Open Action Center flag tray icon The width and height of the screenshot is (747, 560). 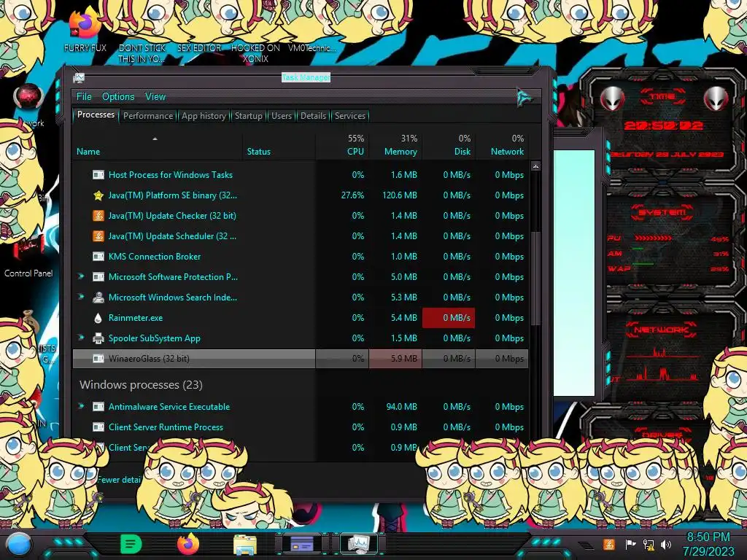coord(630,544)
